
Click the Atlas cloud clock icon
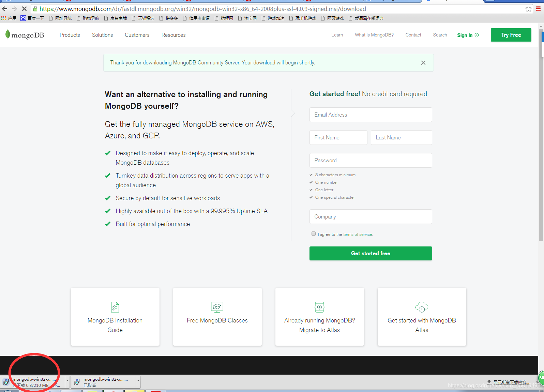point(422,307)
